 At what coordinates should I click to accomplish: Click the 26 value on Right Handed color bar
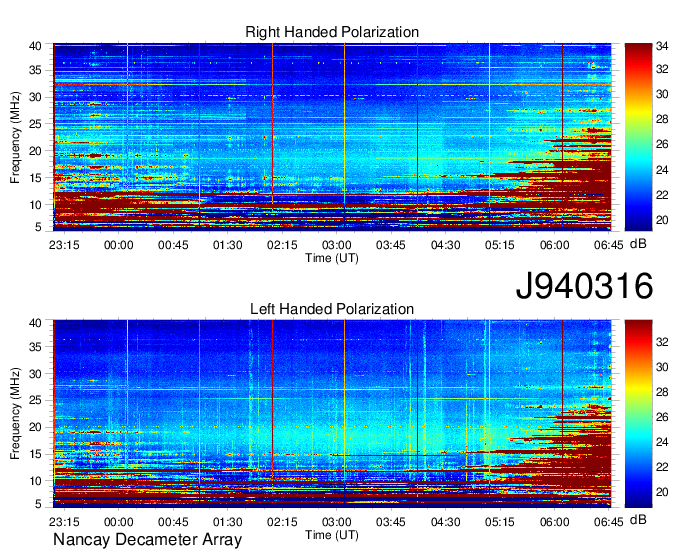pos(662,144)
